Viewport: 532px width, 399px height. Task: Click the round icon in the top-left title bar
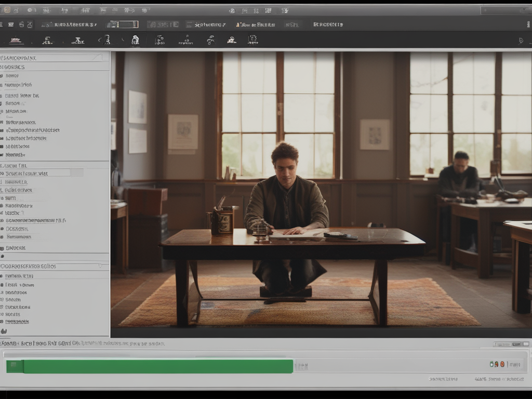pyautogui.click(x=7, y=10)
